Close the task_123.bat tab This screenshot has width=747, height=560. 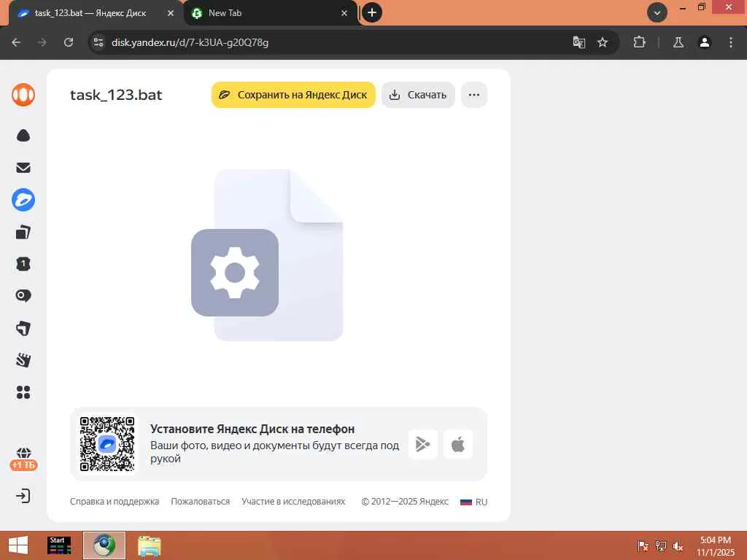(171, 13)
